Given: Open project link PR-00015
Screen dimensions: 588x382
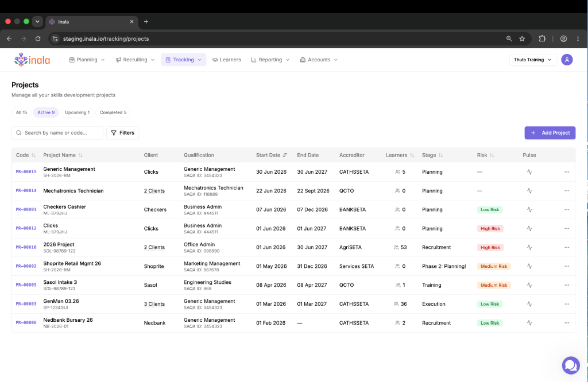Looking at the screenshot, I should click(x=26, y=172).
